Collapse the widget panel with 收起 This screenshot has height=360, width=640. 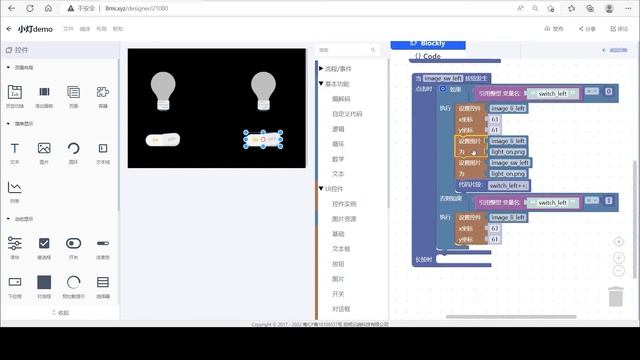point(60,313)
